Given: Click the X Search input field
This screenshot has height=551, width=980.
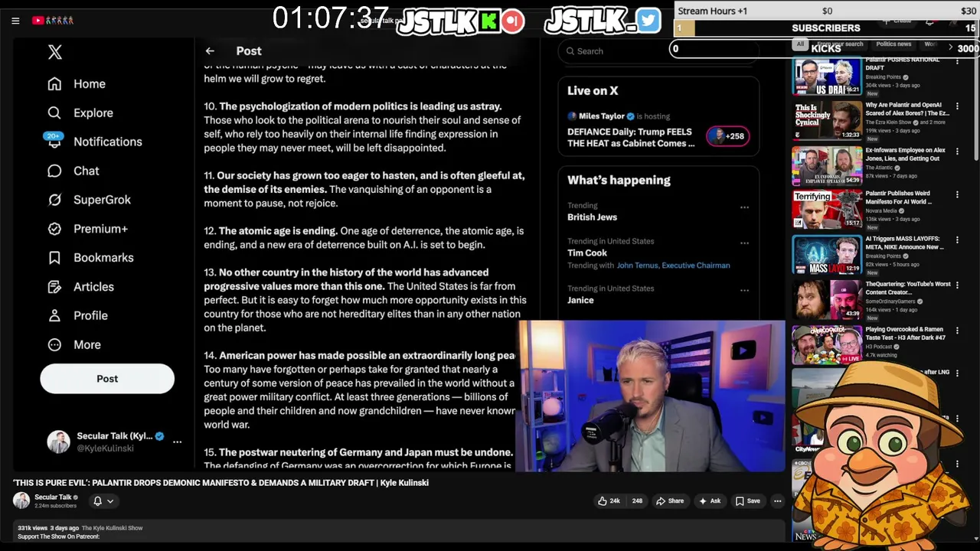Looking at the screenshot, I should tap(658, 51).
